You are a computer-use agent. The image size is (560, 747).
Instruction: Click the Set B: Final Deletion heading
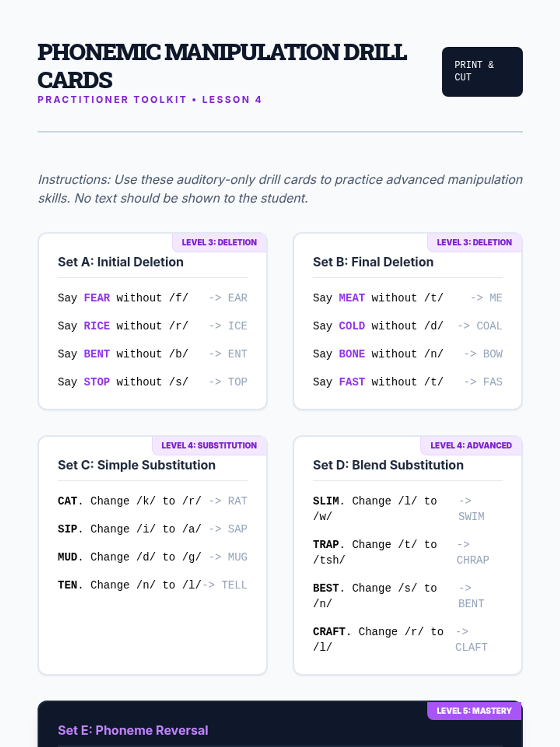[x=373, y=262]
